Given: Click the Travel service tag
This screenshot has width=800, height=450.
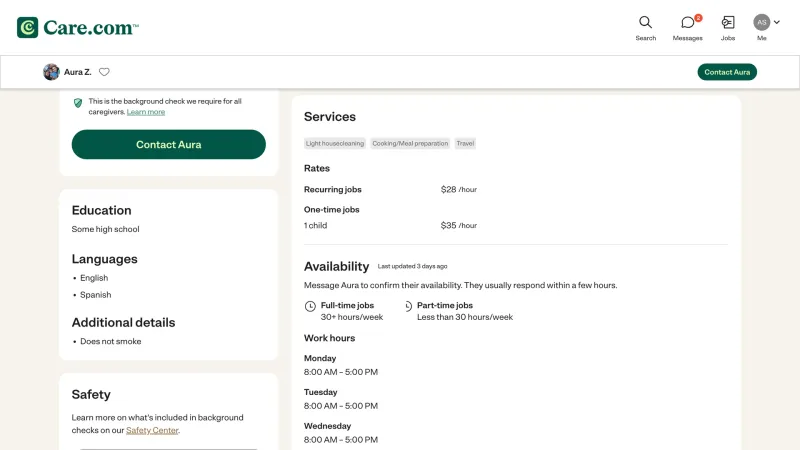Looking at the screenshot, I should (x=465, y=143).
